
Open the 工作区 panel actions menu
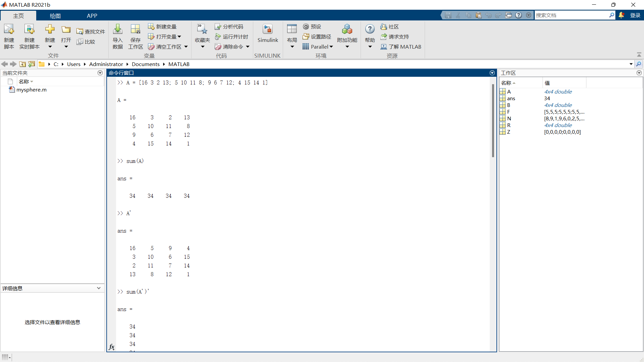point(639,73)
